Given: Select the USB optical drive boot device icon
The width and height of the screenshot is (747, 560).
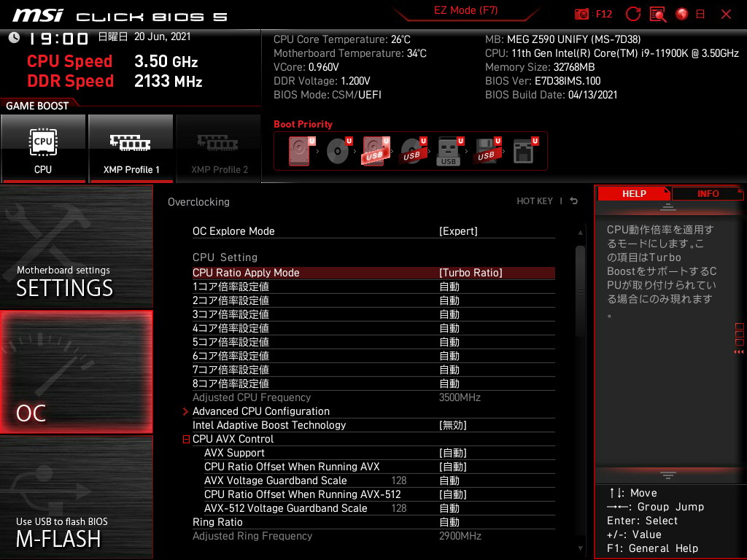Looking at the screenshot, I should (x=413, y=151).
